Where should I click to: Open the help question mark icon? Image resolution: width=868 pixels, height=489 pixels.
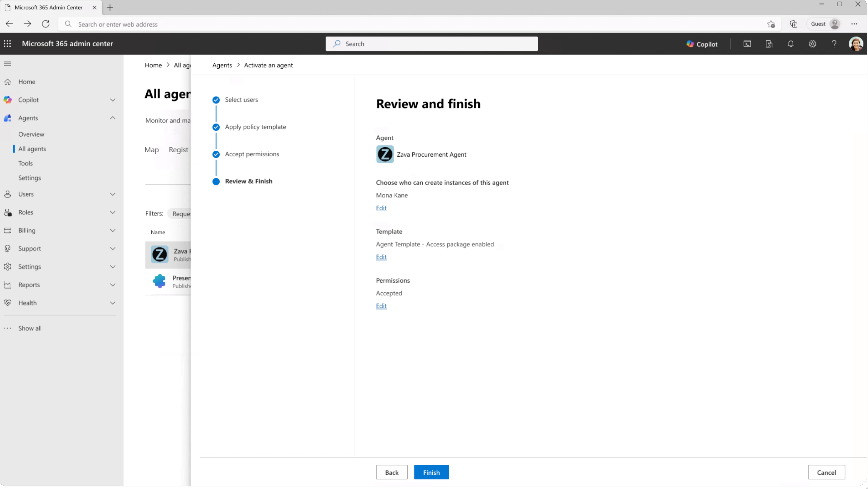tap(834, 44)
